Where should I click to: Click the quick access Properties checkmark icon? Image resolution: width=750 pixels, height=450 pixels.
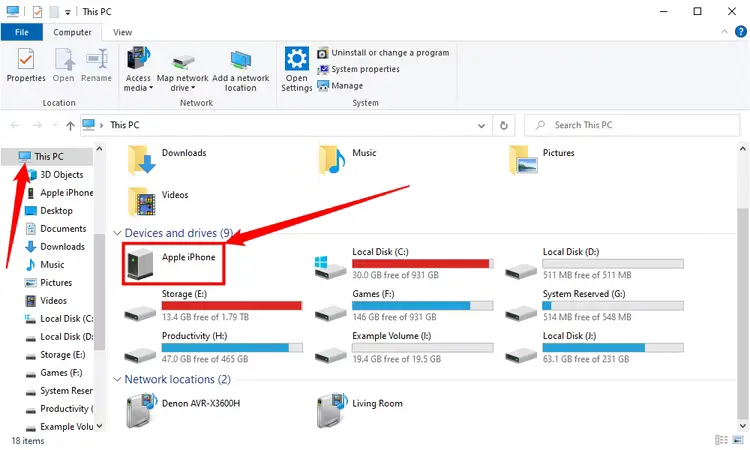click(x=37, y=11)
